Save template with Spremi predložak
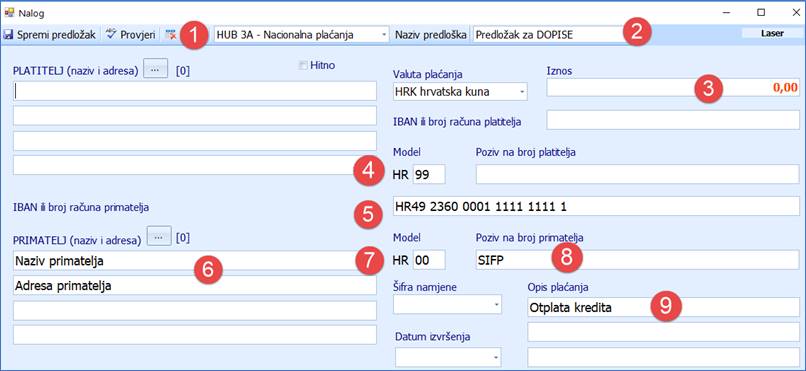The width and height of the screenshot is (806, 371). (x=50, y=35)
